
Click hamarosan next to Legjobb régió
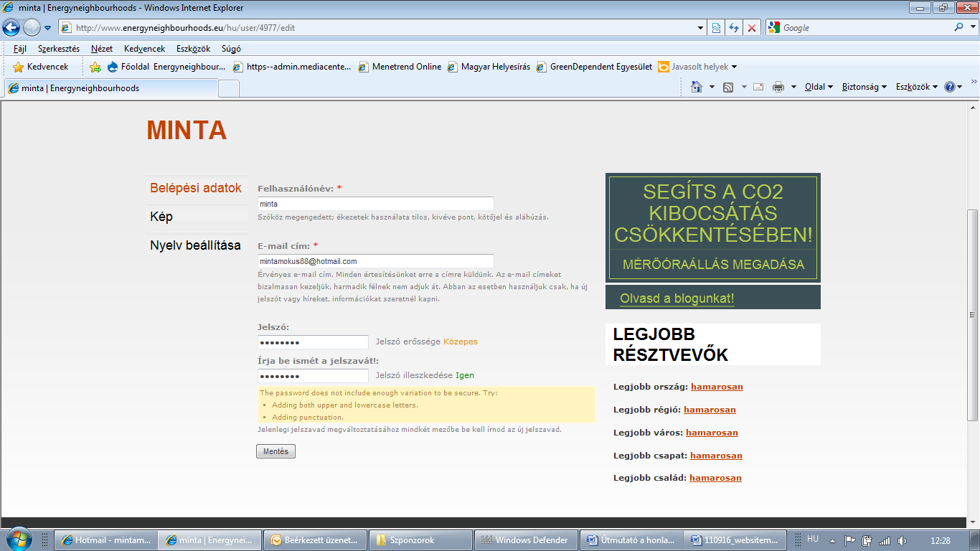[x=710, y=410]
